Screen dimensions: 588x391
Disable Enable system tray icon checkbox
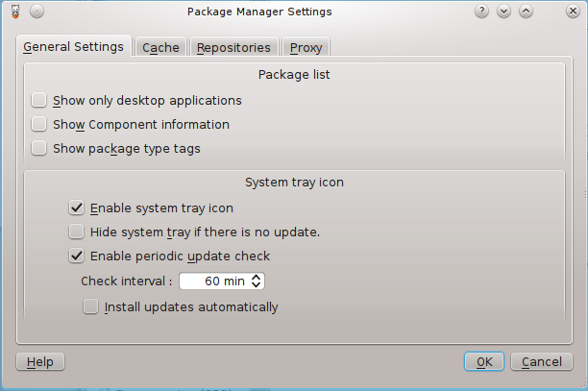[x=76, y=208]
